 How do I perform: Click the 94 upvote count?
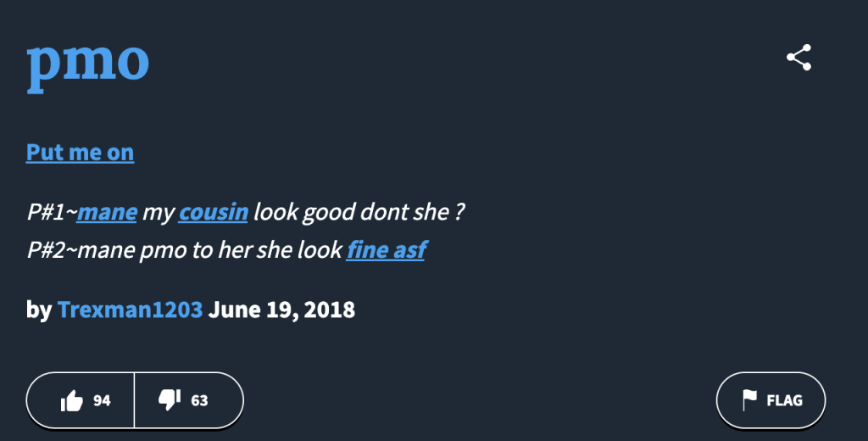[x=102, y=400]
